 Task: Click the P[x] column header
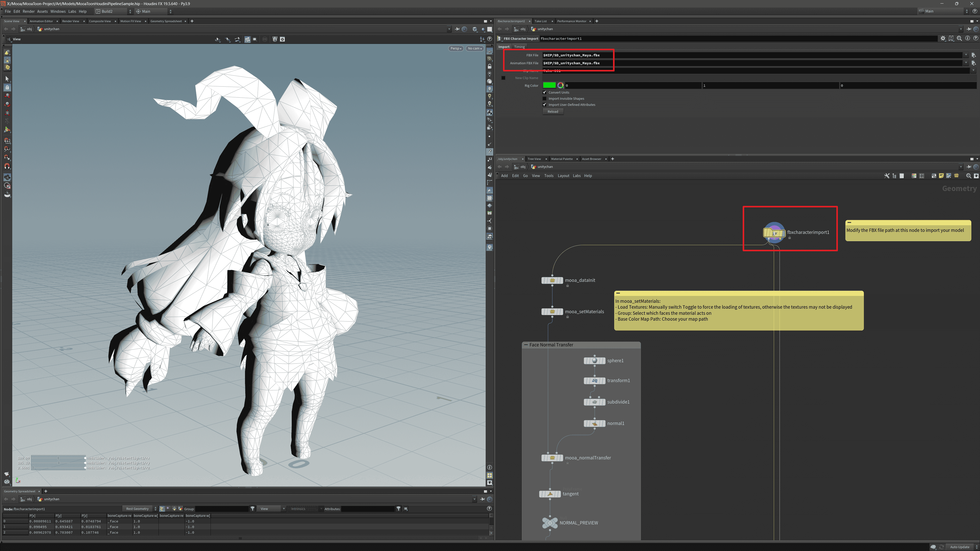pyautogui.click(x=41, y=516)
